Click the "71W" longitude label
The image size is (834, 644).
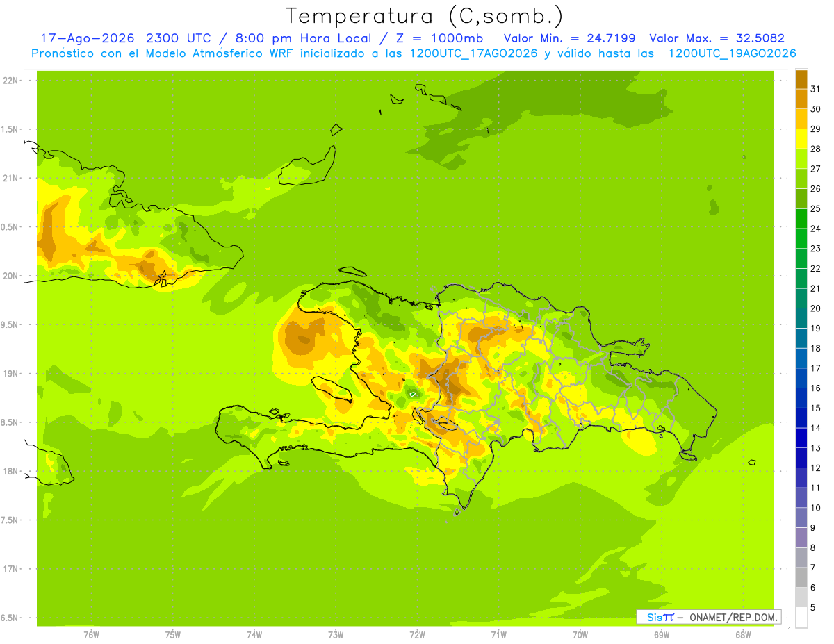498,634
